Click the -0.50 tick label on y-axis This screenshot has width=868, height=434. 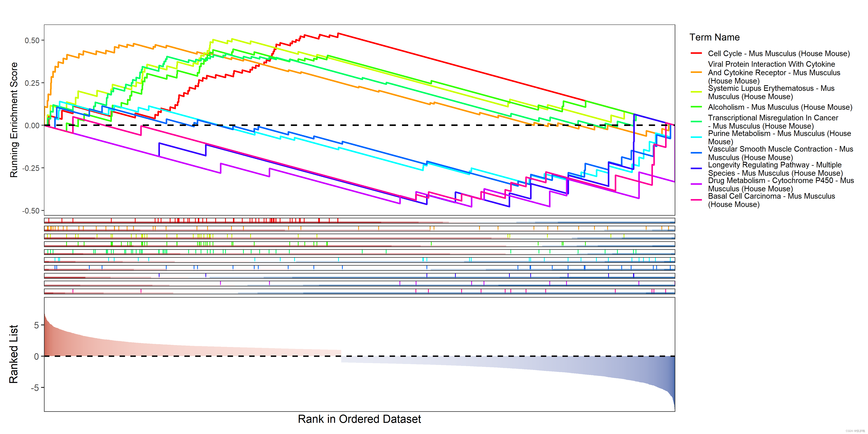(x=31, y=211)
